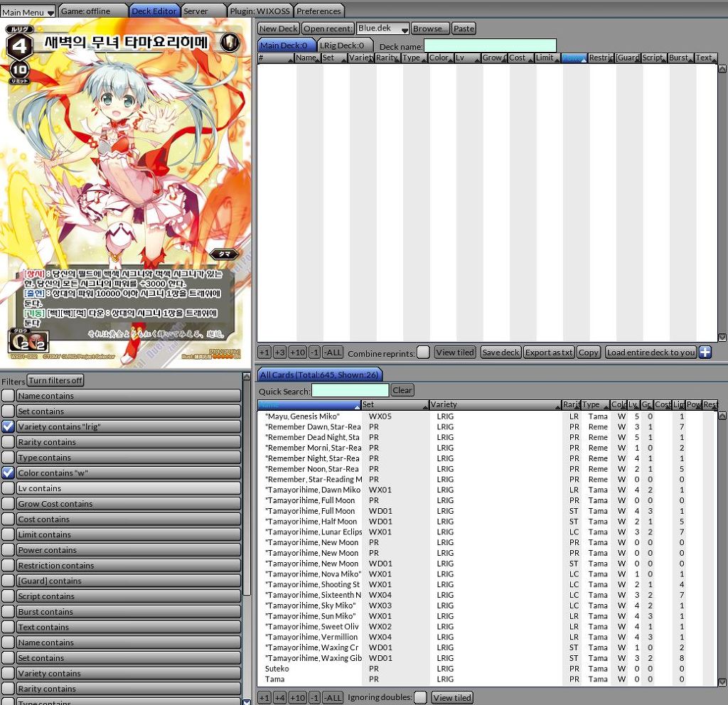This screenshot has width=728, height=705.
Task: Open the recent deck dropdown showing Blue.dek
Action: tap(383, 28)
